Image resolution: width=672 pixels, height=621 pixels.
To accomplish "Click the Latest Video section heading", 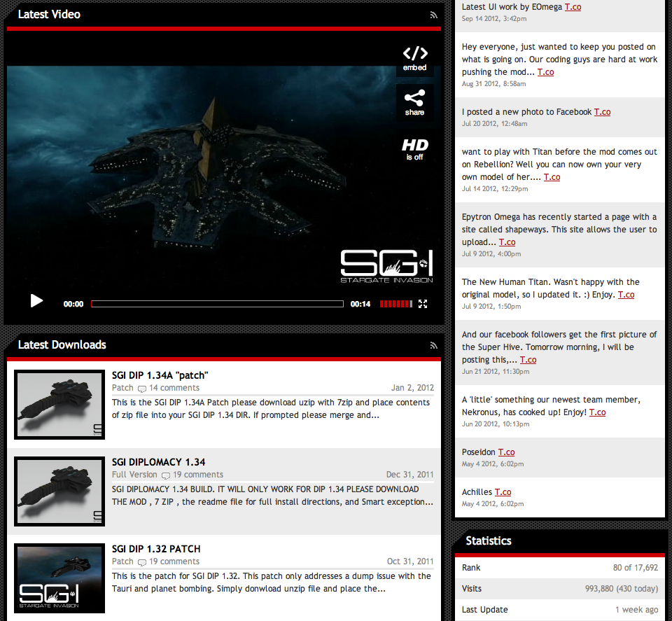I will pyautogui.click(x=49, y=14).
